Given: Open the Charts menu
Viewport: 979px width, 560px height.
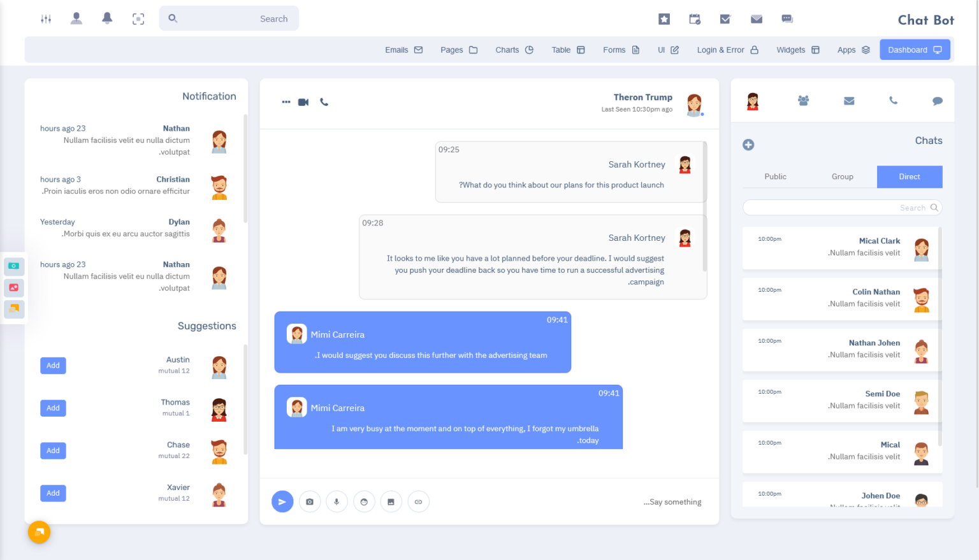Looking at the screenshot, I should [x=514, y=50].
